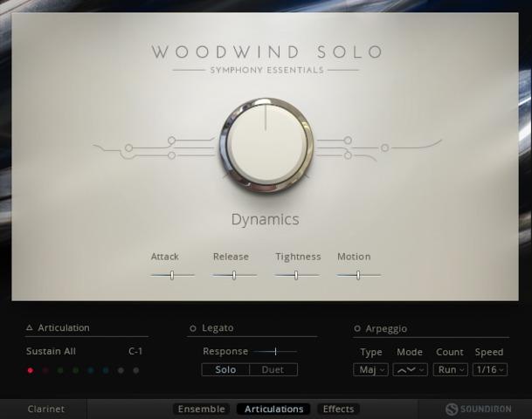This screenshot has height=419, width=532.
Task: Open the Sustain All articulation menu
Action: click(51, 351)
